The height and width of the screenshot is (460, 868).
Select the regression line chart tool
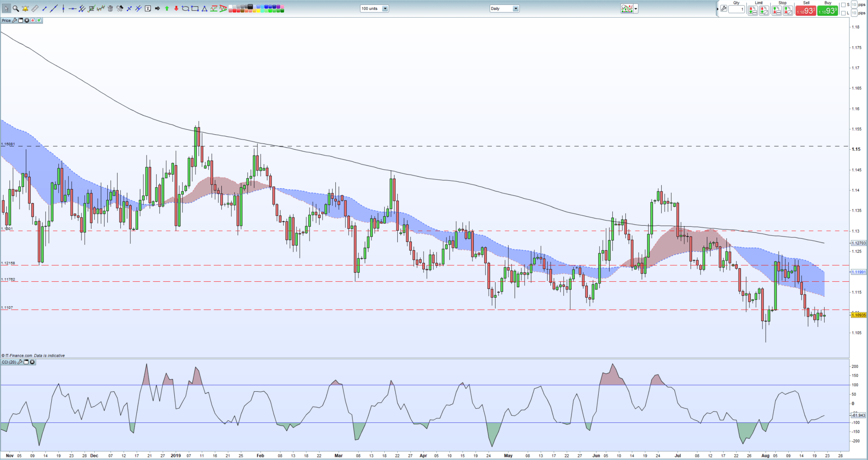click(x=101, y=9)
